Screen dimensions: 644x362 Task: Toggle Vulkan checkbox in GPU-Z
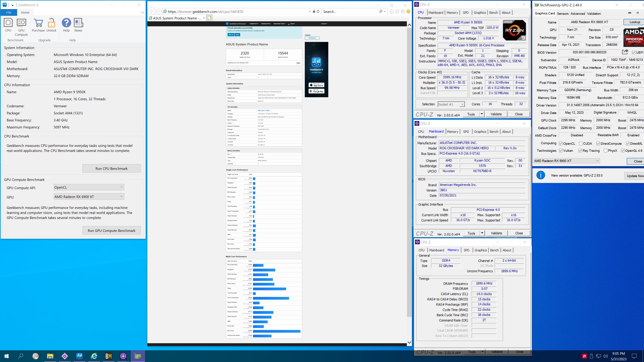coord(561,150)
